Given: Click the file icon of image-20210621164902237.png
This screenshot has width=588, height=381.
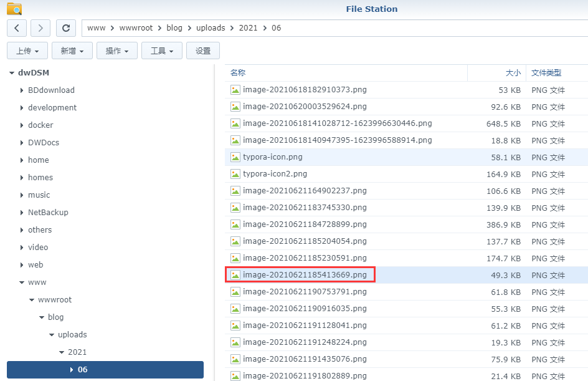Looking at the screenshot, I should (235, 191).
